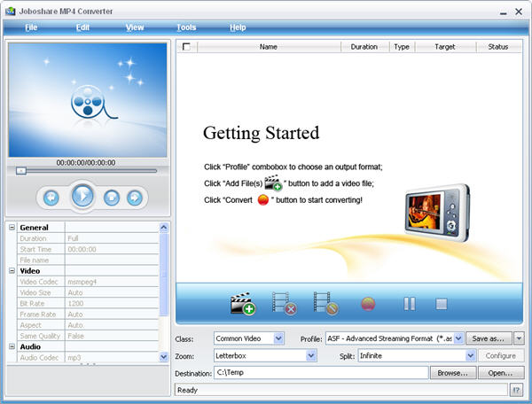Screen dimensions: 532x404
Task: Click the Open... button
Action: (x=501, y=373)
